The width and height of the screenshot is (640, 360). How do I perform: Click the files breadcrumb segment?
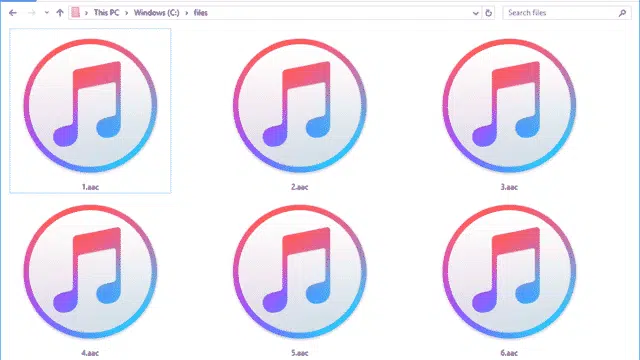point(200,13)
